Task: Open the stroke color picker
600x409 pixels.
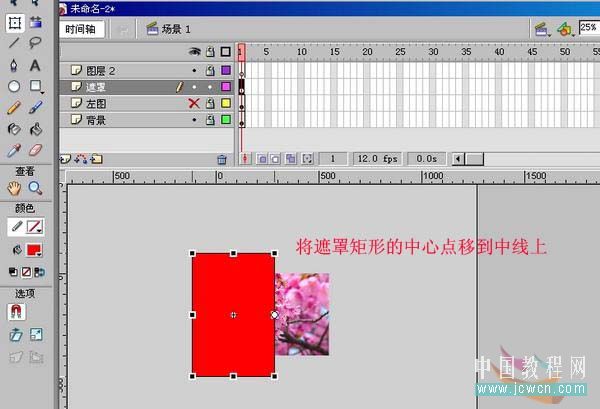Action: pos(34,227)
